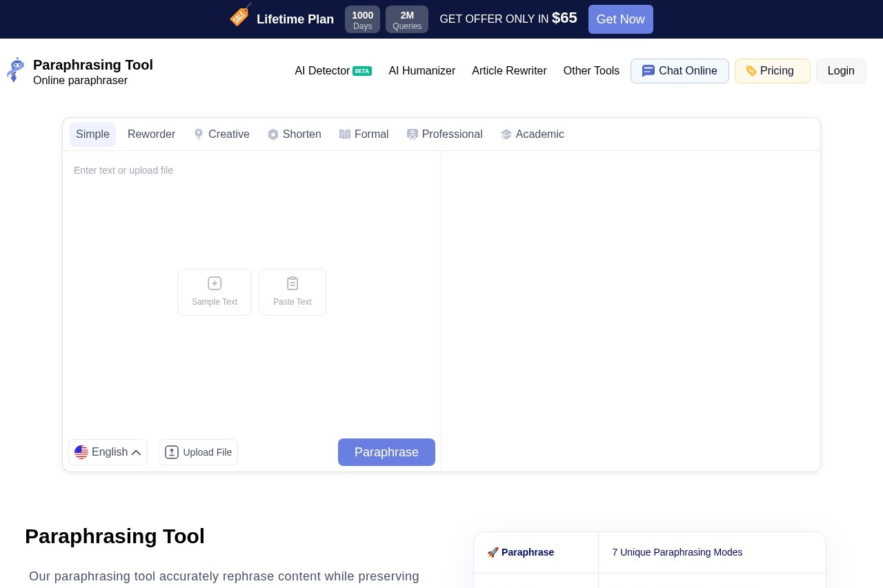
Task: Click the Pricing tag icon
Action: click(751, 70)
